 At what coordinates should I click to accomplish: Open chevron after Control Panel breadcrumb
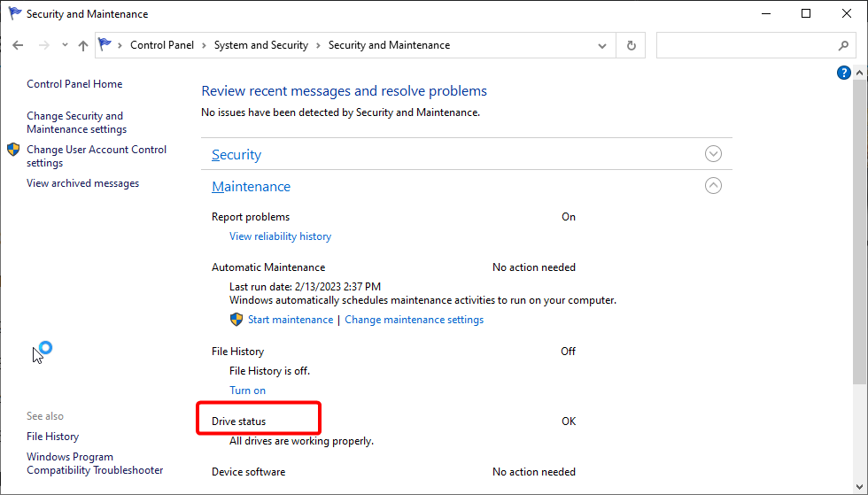[x=203, y=45]
